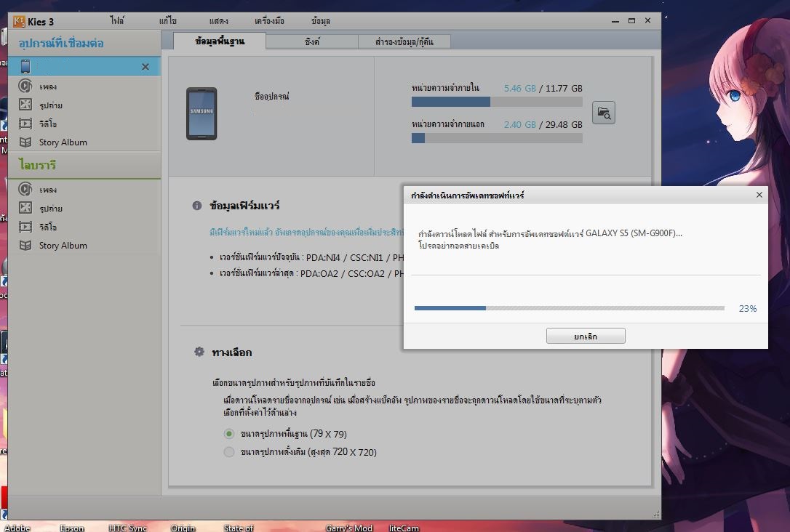Open library วิดีโอ icon
The width and height of the screenshot is (790, 532).
pyautogui.click(x=25, y=227)
